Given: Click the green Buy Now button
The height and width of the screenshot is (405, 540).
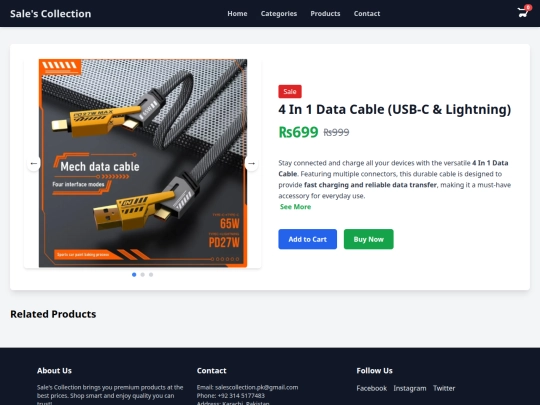Looking at the screenshot, I should [x=368, y=239].
